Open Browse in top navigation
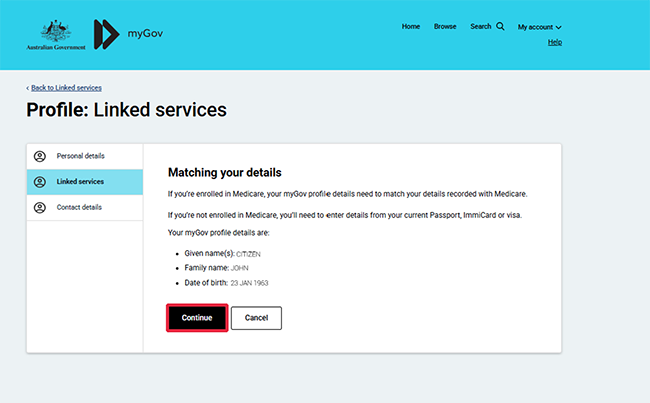650x403 pixels. 445,27
